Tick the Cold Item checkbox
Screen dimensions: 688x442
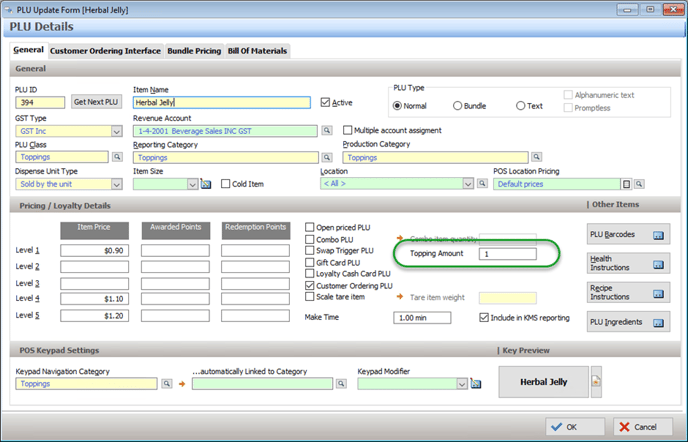pyautogui.click(x=226, y=184)
